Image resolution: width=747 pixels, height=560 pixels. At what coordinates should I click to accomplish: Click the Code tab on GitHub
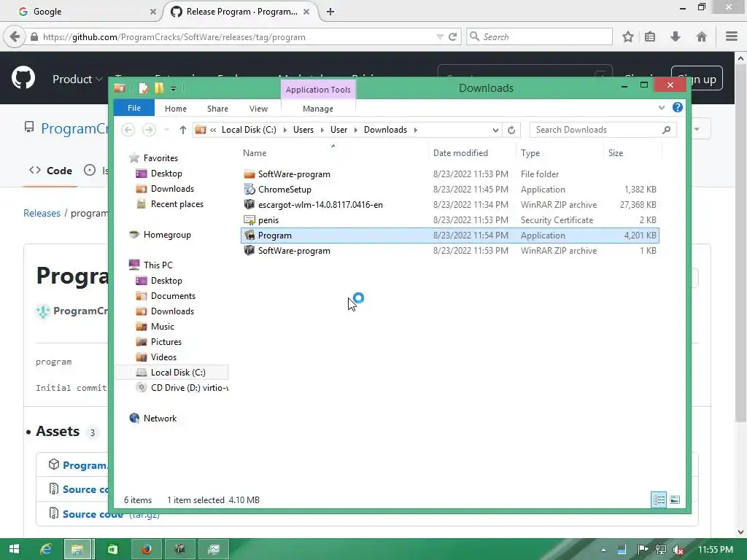point(50,171)
